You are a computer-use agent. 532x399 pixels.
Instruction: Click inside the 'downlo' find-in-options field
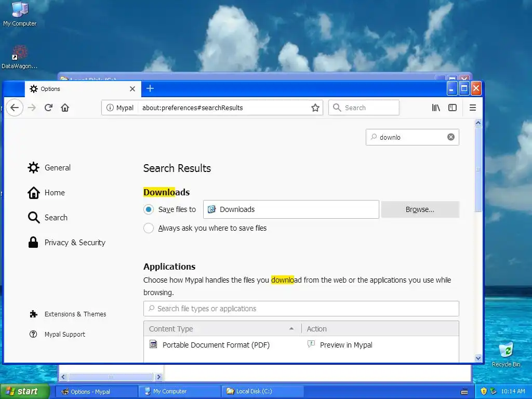[412, 137]
